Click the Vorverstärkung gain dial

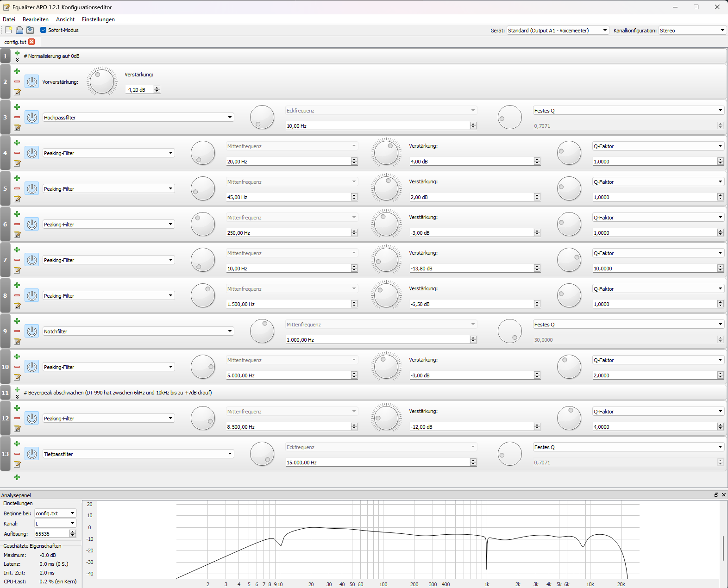[102, 81]
